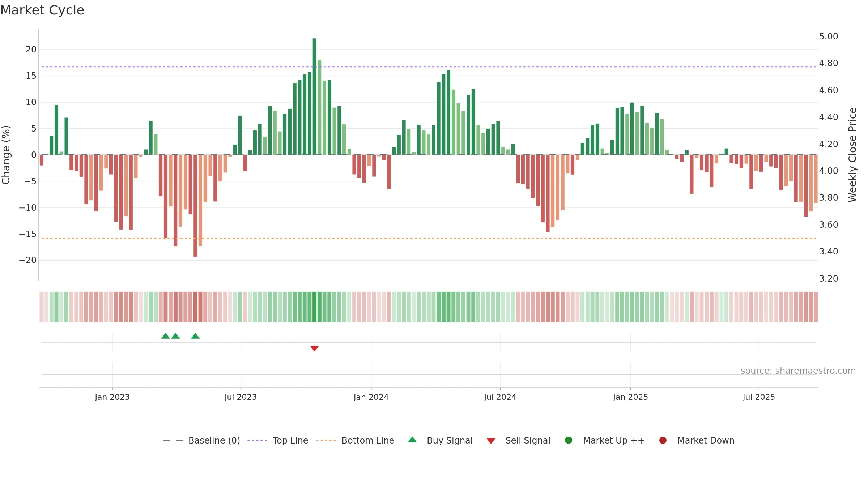Image resolution: width=868 pixels, height=488 pixels.
Task: Toggle the Buy Signal legend label
Action: pos(450,440)
